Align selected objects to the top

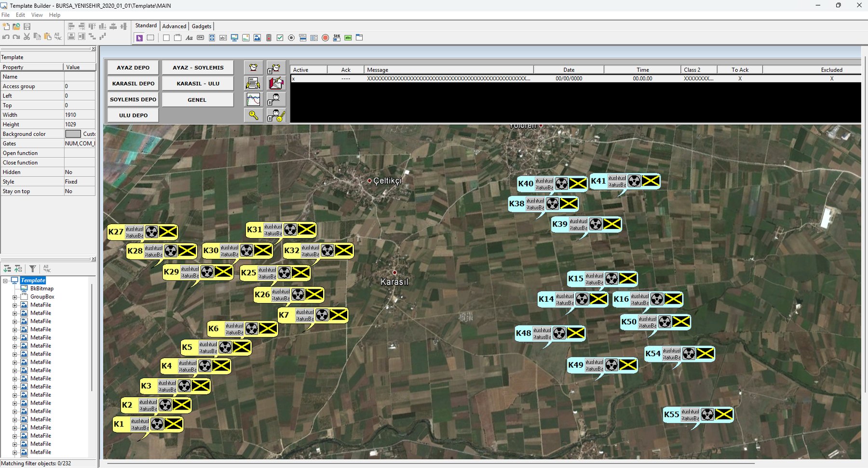click(x=92, y=27)
